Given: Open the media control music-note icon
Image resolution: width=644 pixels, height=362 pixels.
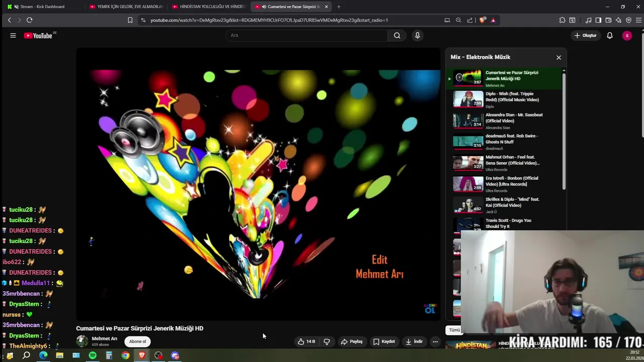Looking at the screenshot, I should pyautogui.click(x=588, y=20).
